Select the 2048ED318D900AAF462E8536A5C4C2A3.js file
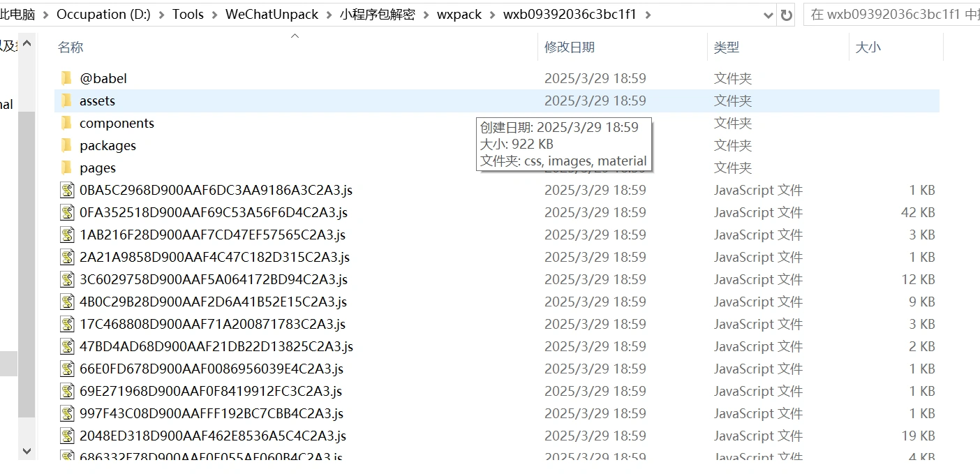Screen dimensions: 980x474 (213, 436)
